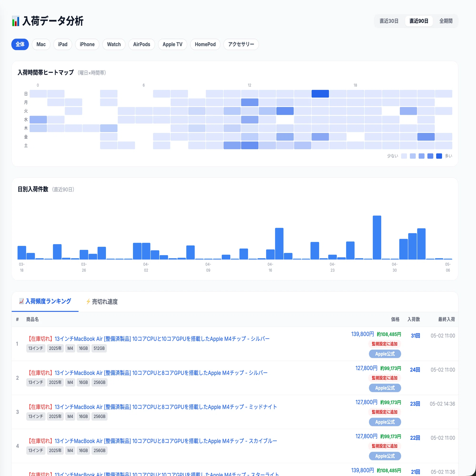Click 監視設定に追加 for the rank 2 product

coord(385,378)
